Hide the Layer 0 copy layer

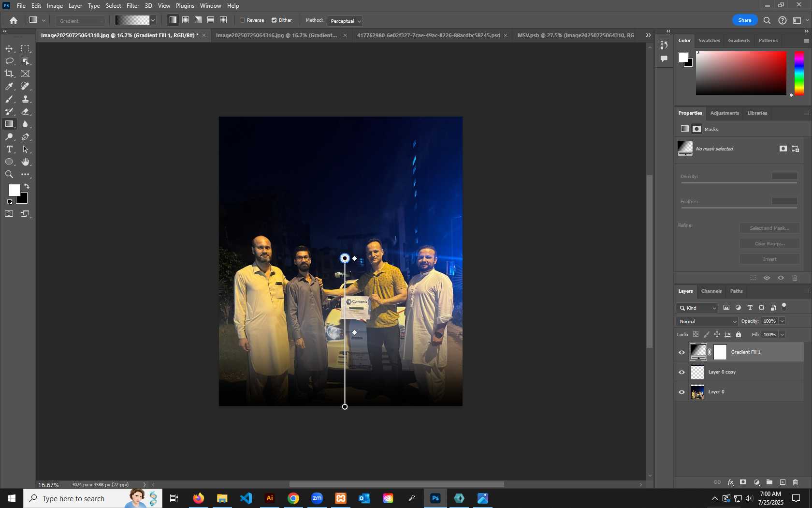(682, 372)
